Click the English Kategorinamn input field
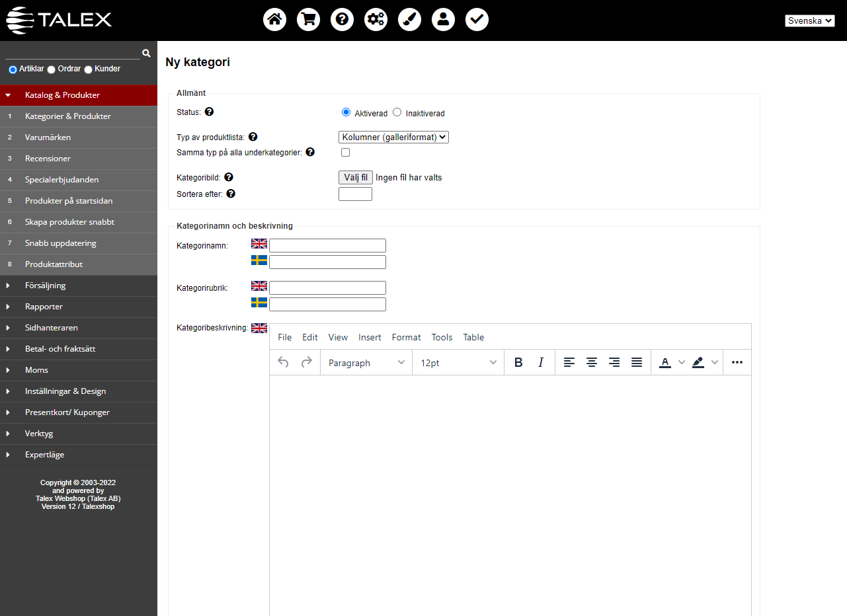The image size is (847, 616). pos(327,245)
